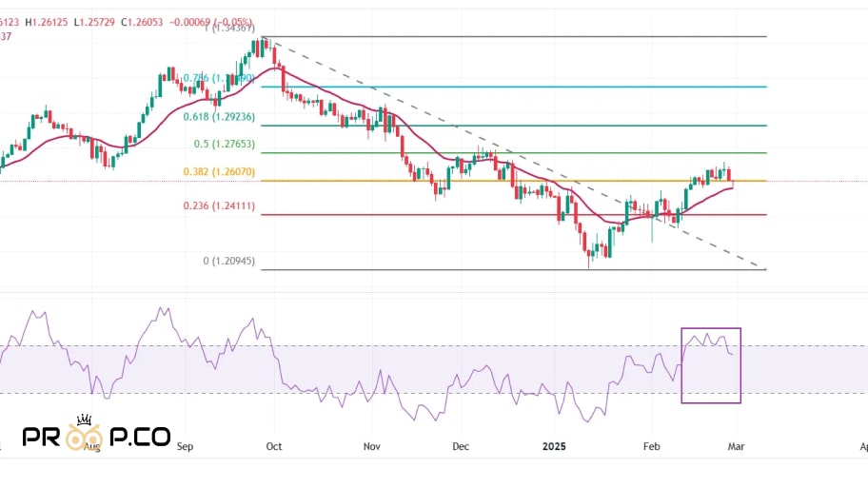Screen dimensions: 868x488
Task: Select the RSI upper dashed band line
Action: 434,346
